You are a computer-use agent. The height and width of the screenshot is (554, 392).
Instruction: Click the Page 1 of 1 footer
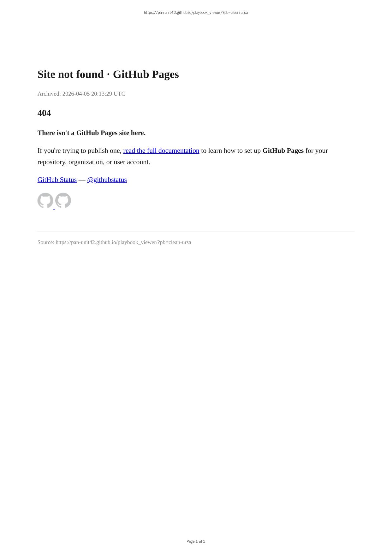point(196,541)
